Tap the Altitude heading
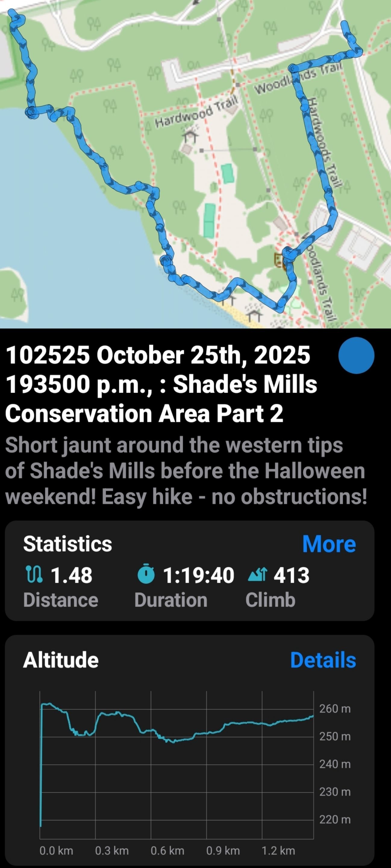The image size is (391, 868). (61, 660)
